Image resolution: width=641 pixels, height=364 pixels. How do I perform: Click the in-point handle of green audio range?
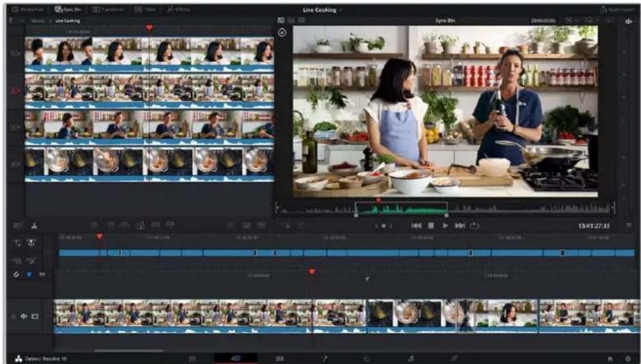(x=356, y=214)
